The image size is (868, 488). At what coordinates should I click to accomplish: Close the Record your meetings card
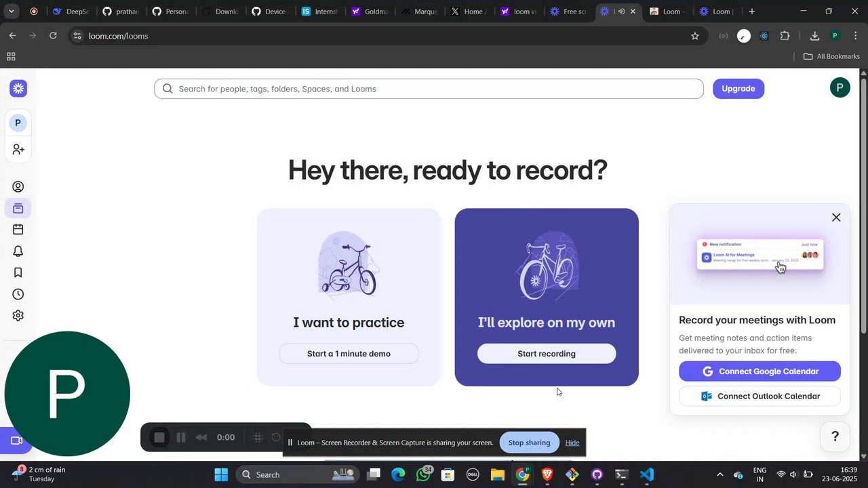click(836, 218)
